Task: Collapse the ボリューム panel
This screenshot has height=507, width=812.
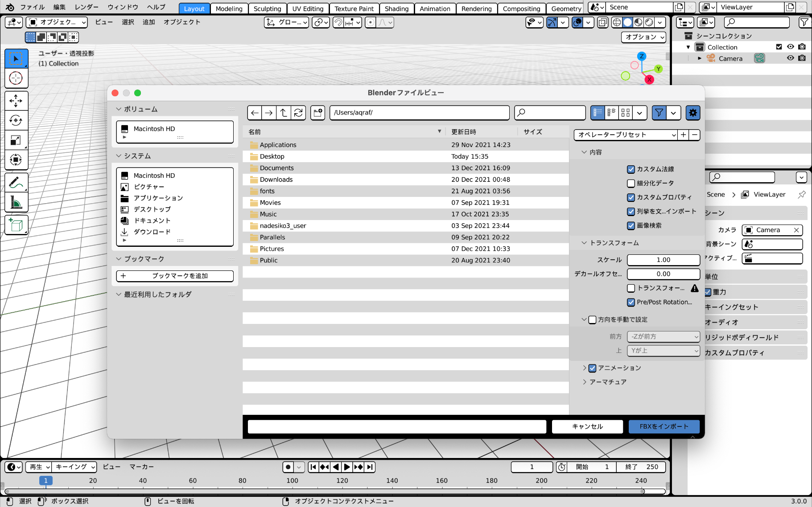Action: [x=119, y=109]
